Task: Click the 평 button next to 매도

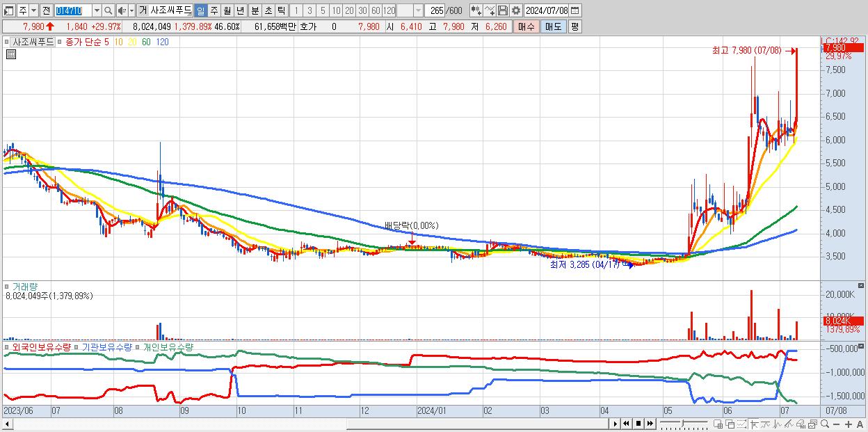Action: (574, 26)
